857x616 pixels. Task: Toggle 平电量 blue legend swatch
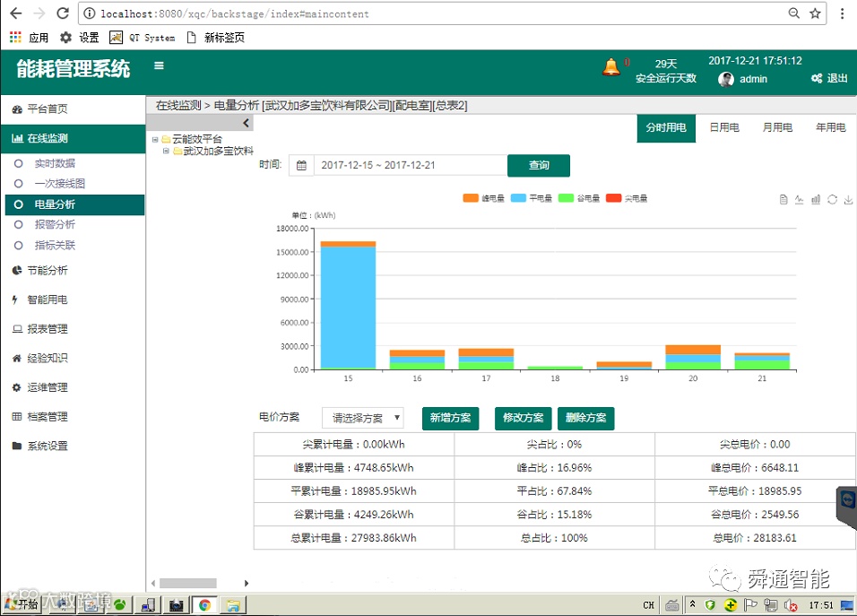coord(518,198)
